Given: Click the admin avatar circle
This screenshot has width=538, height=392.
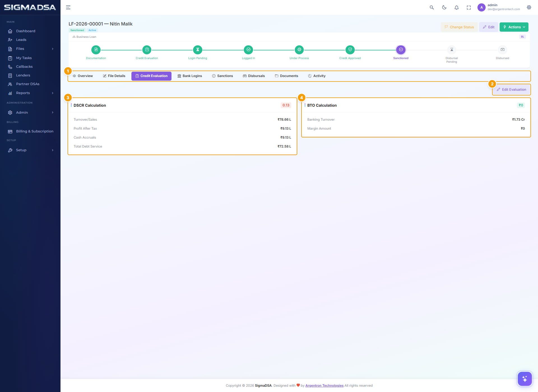Looking at the screenshot, I should pyautogui.click(x=481, y=8).
